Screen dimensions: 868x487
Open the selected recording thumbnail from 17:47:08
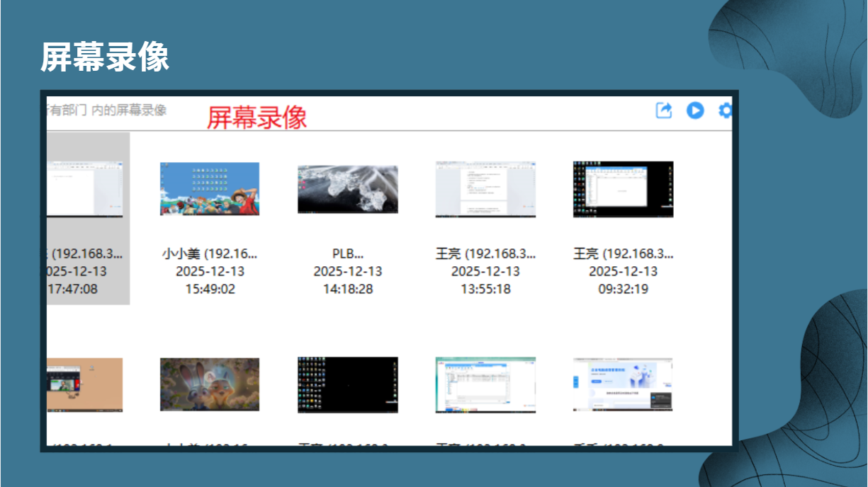pyautogui.click(x=85, y=189)
